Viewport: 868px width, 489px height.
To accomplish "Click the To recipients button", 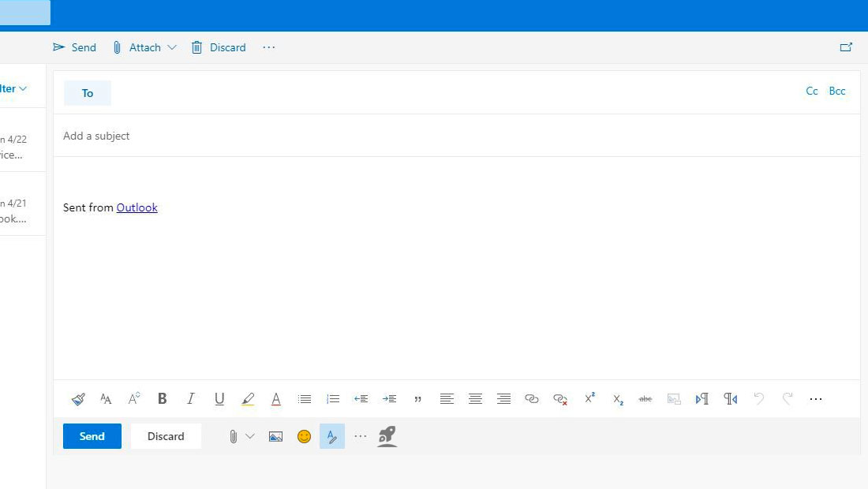I will pos(88,93).
